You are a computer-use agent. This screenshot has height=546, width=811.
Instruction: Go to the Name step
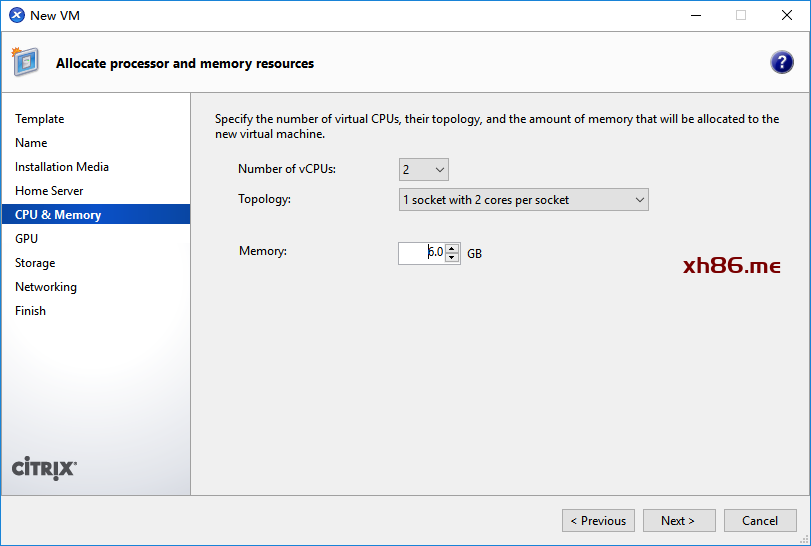pyautogui.click(x=31, y=143)
